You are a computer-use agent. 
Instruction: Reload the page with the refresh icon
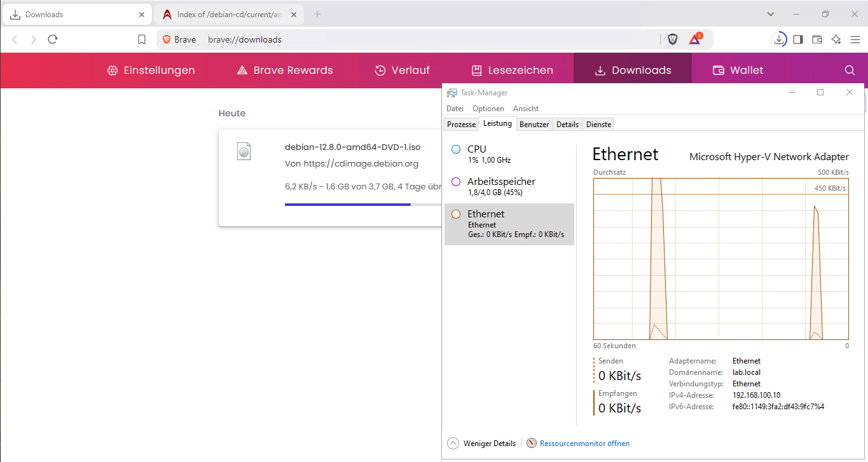(x=53, y=39)
